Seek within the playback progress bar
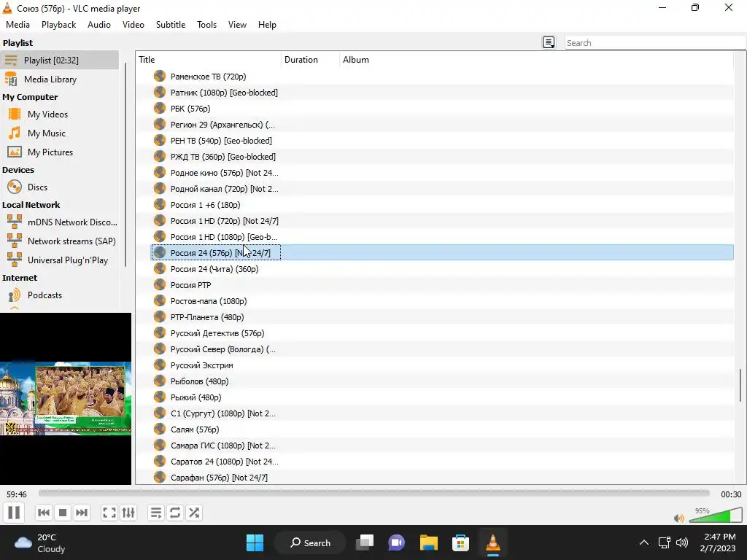This screenshot has height=560, width=747. pos(374,494)
